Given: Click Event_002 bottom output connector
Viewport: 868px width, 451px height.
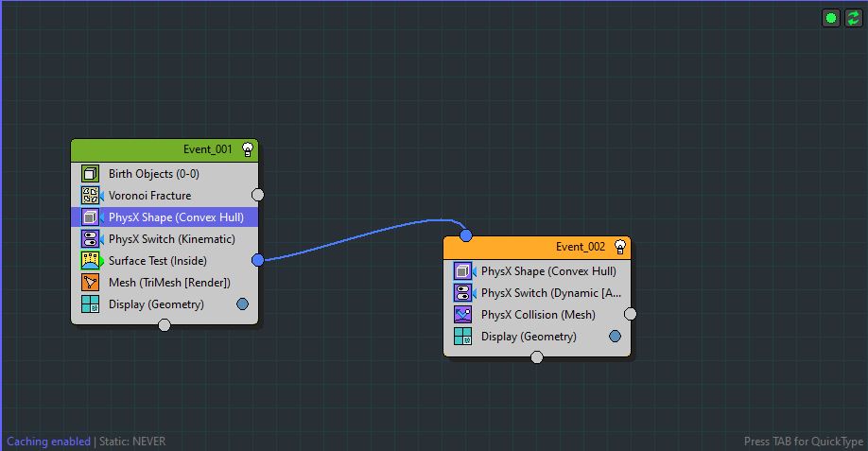Looking at the screenshot, I should click(x=537, y=357).
